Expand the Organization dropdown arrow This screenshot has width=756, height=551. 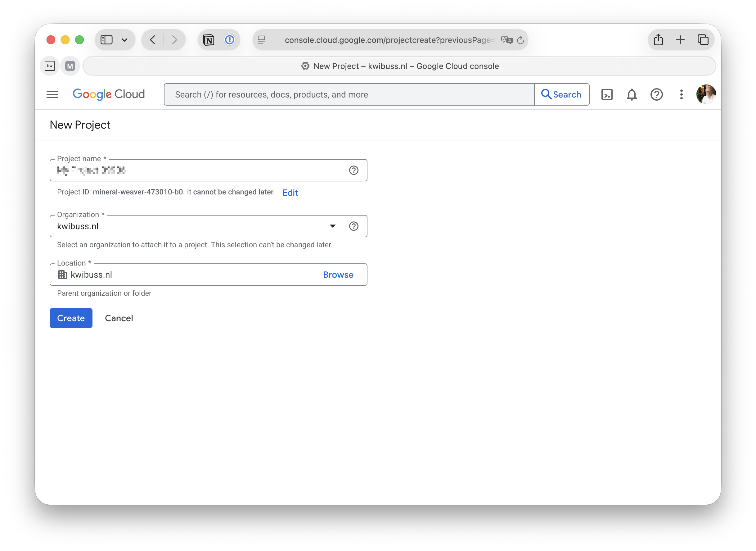point(332,226)
